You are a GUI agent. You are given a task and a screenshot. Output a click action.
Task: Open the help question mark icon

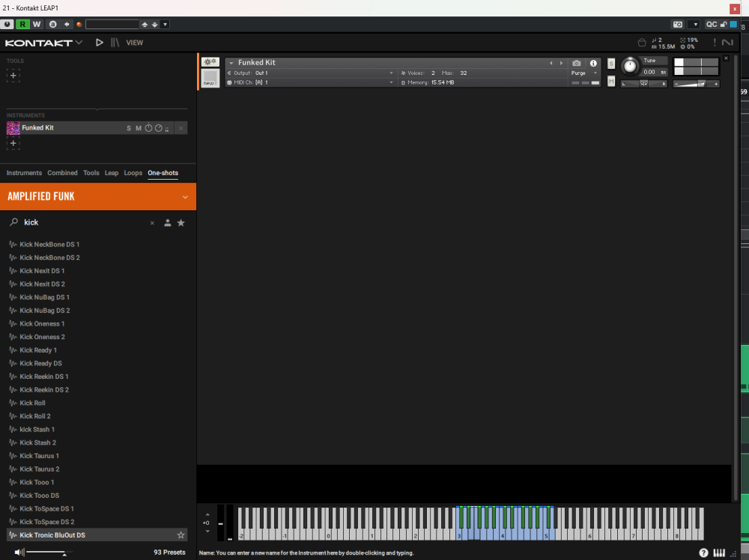click(703, 553)
